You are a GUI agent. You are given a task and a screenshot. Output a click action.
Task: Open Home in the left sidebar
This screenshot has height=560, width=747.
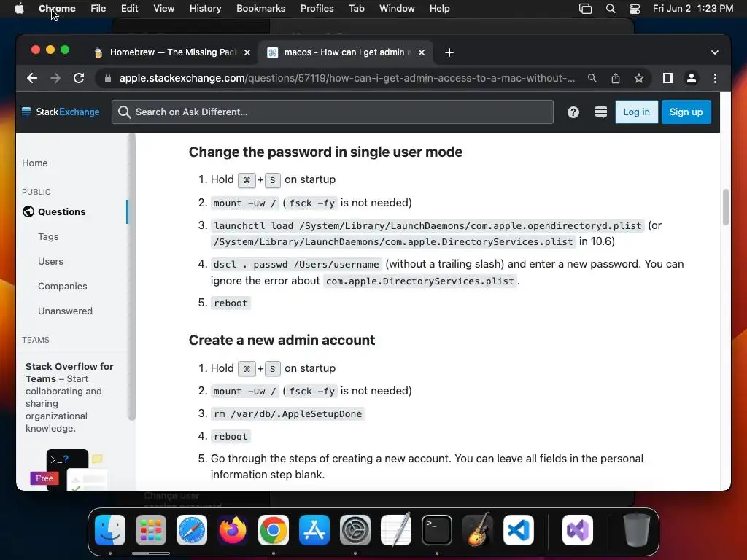(35, 163)
